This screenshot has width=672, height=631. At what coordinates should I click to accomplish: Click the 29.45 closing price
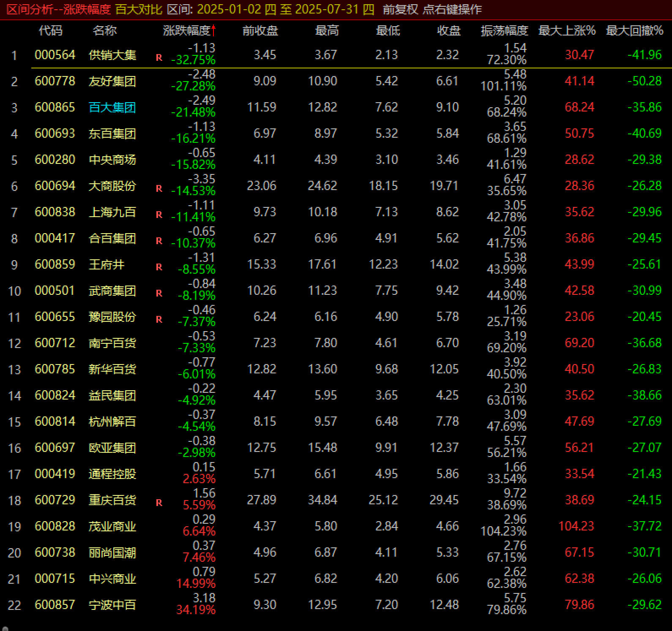444,500
